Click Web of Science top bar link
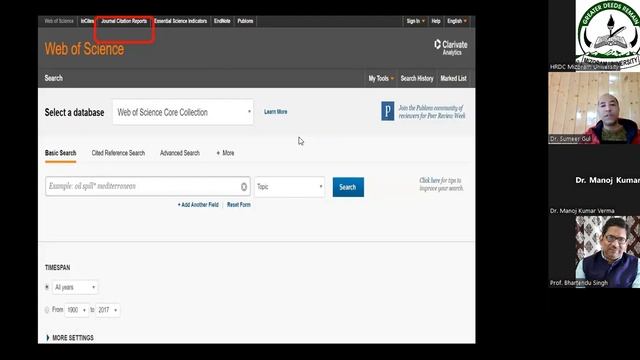Screen dimensions: 640x360 [x=59, y=21]
